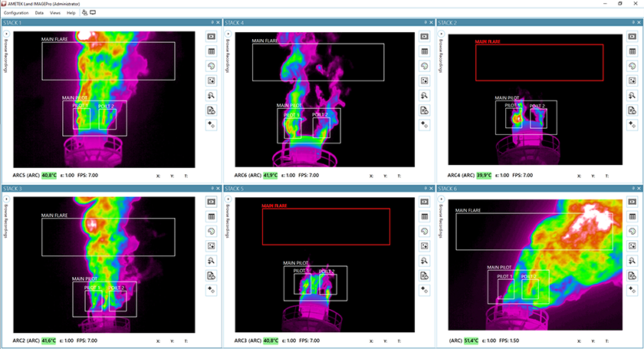Image resolution: width=644 pixels, height=349 pixels.
Task: Click the users icon beside Help menu
Action: pos(84,13)
